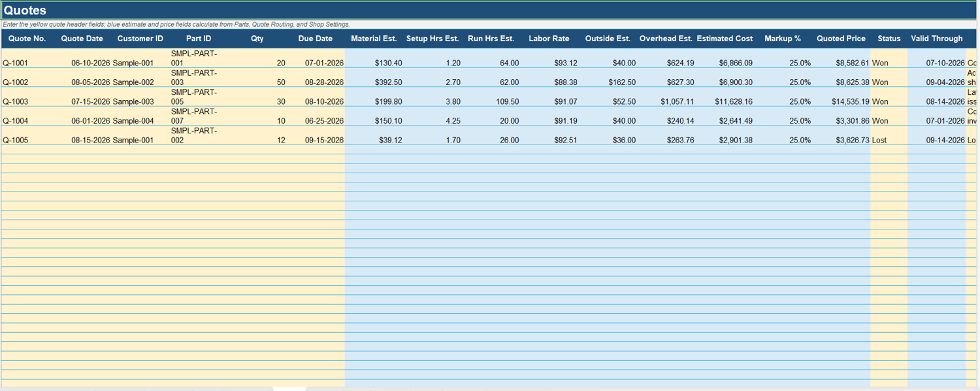Select the Run Hrs Est. header
Image resolution: width=980 pixels, height=391 pixels.
click(491, 39)
